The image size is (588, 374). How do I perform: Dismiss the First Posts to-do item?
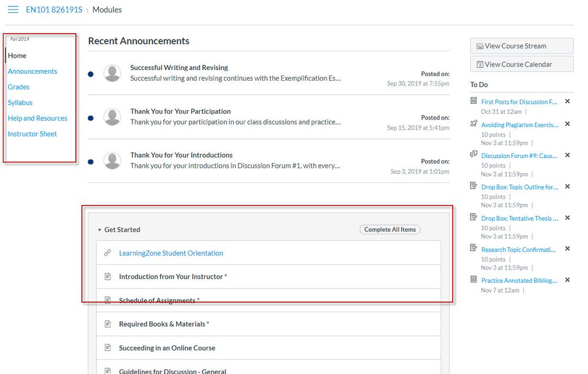567,101
